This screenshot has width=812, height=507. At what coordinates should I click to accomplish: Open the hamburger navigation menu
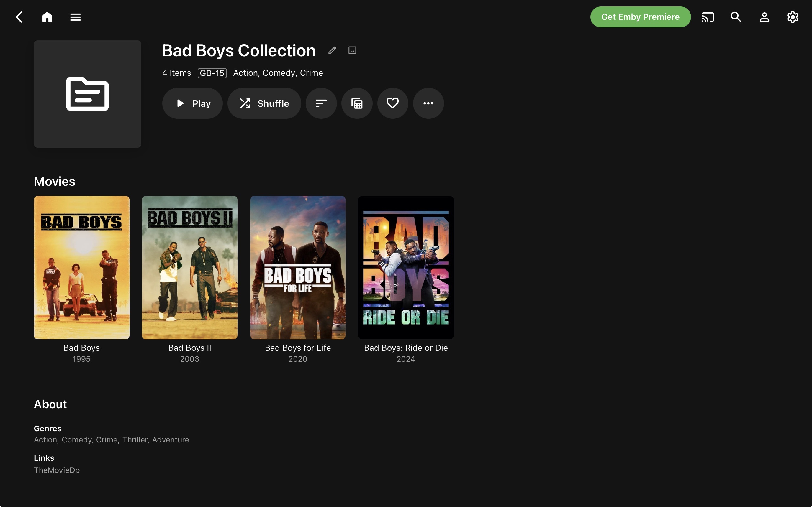click(x=76, y=17)
